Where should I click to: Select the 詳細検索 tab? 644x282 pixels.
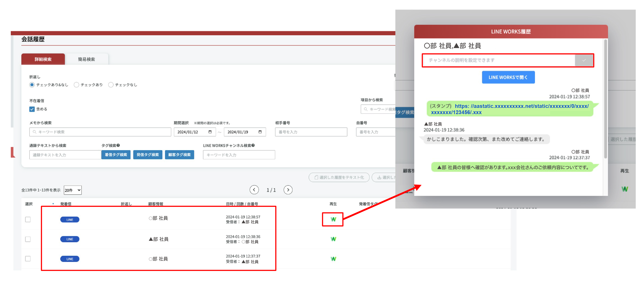(x=43, y=59)
